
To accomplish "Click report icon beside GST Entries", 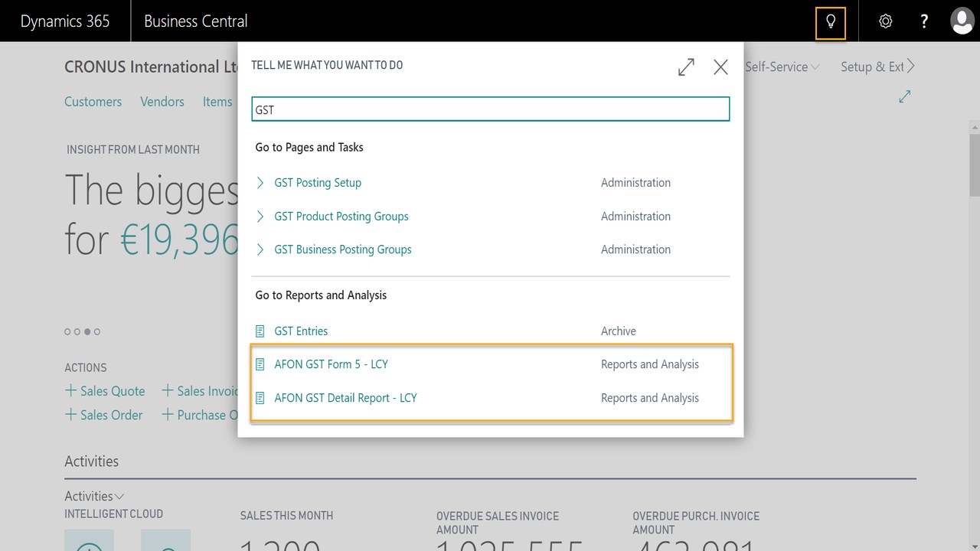I will pyautogui.click(x=260, y=331).
